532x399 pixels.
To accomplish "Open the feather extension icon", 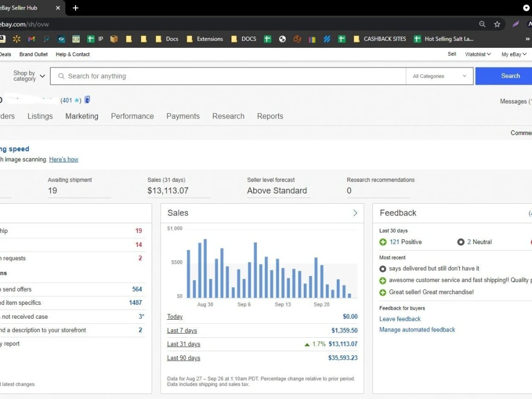I will click(x=516, y=24).
